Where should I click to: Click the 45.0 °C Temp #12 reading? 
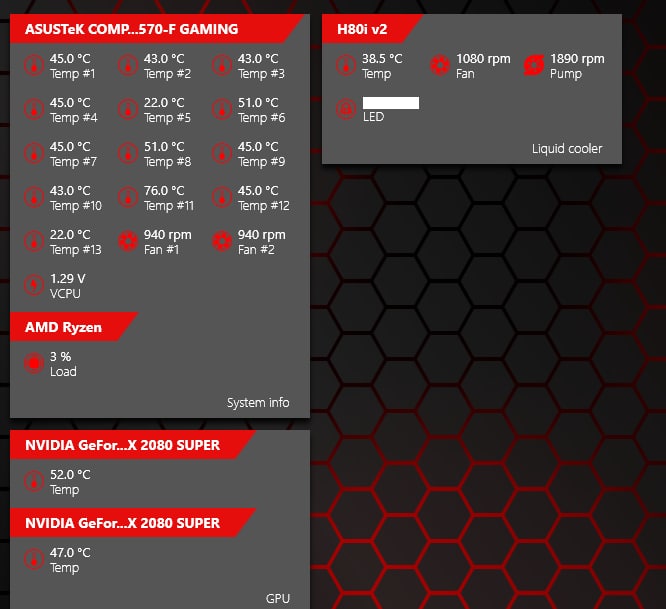(258, 190)
